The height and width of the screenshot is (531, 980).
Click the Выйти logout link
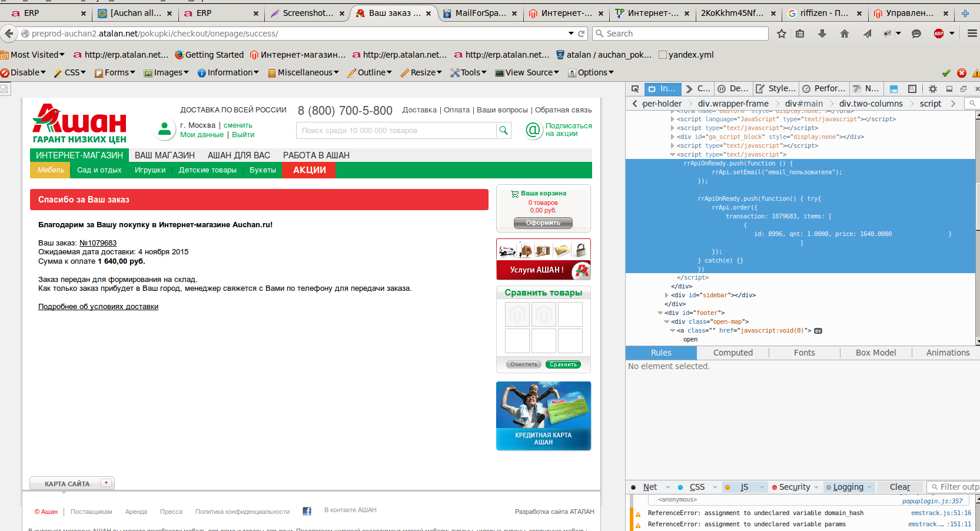(x=243, y=135)
